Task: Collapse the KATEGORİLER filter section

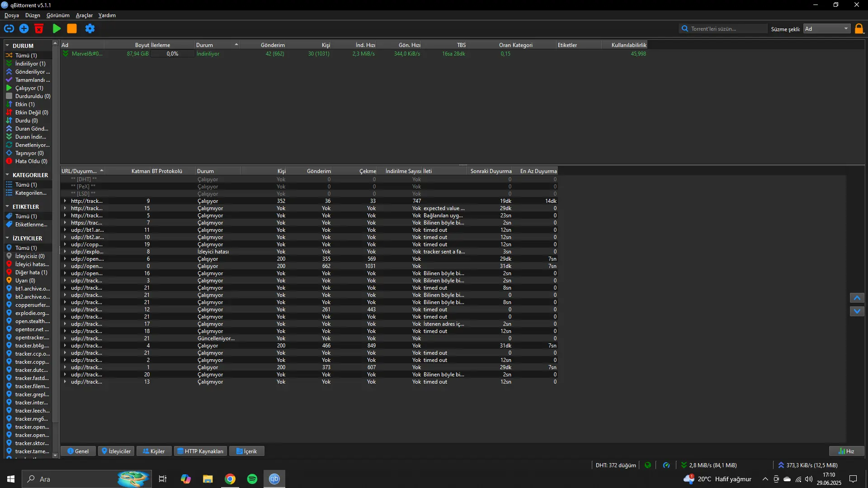Action: click(x=7, y=175)
